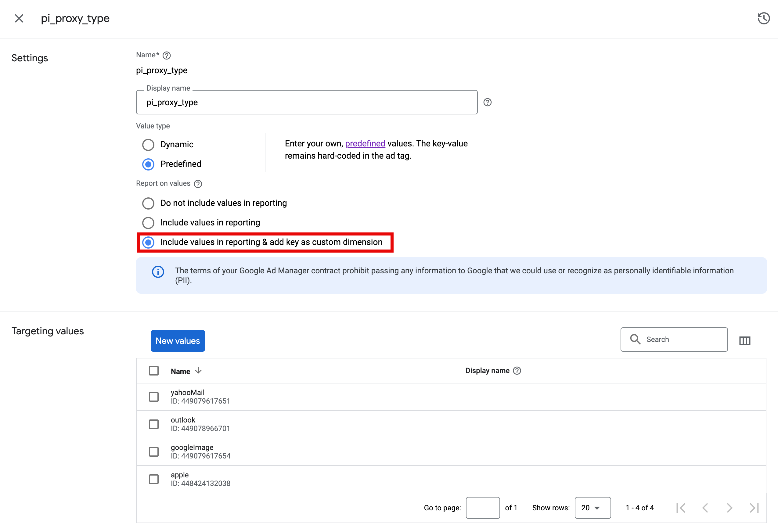Open the predefined hyperlink
Viewport: 778px width, 532px height.
pos(365,144)
